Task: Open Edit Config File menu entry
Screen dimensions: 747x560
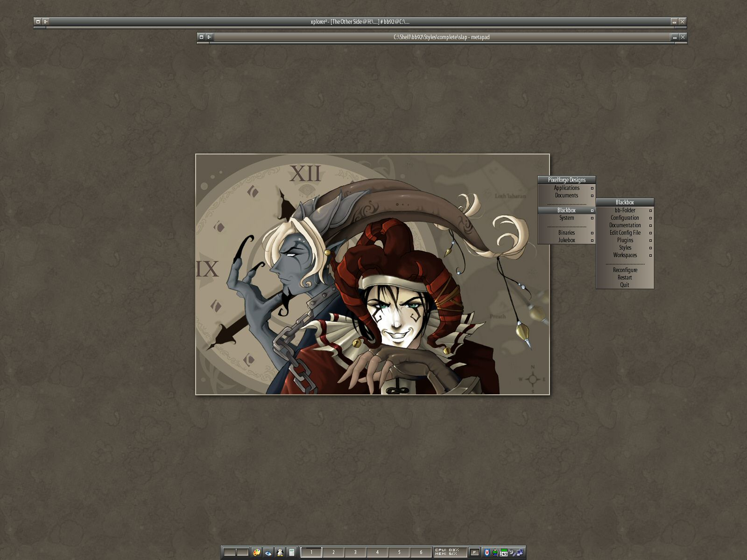Action: click(625, 233)
